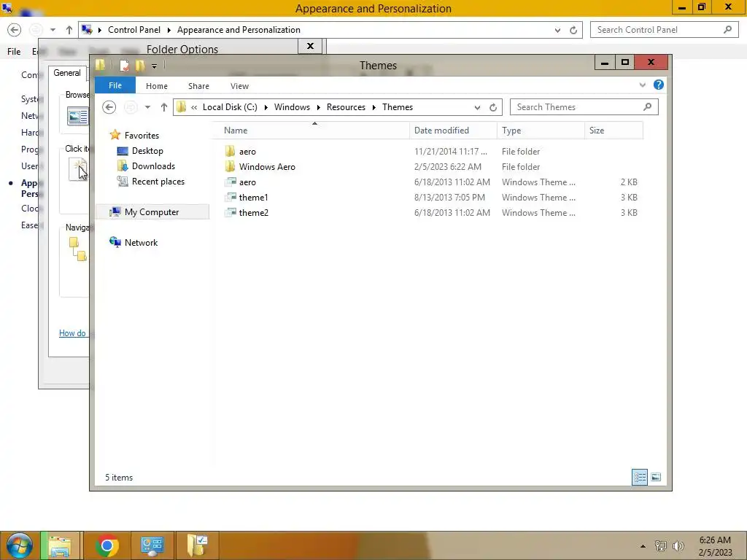The height and width of the screenshot is (560, 747).
Task: Sort by Type column header
Action: pos(541,130)
